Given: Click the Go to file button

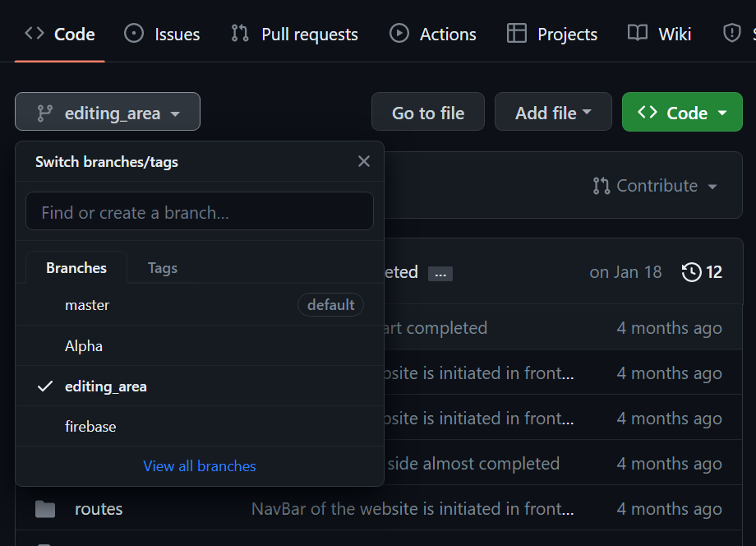Looking at the screenshot, I should point(428,113).
